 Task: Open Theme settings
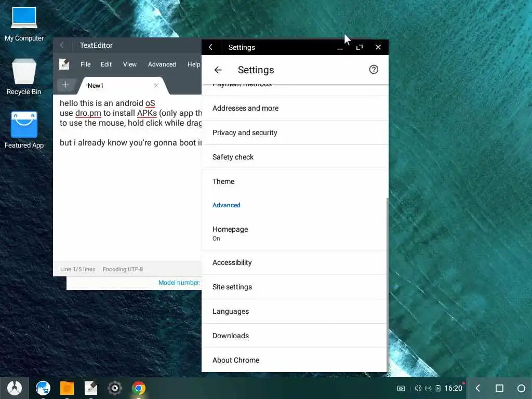pyautogui.click(x=294, y=181)
